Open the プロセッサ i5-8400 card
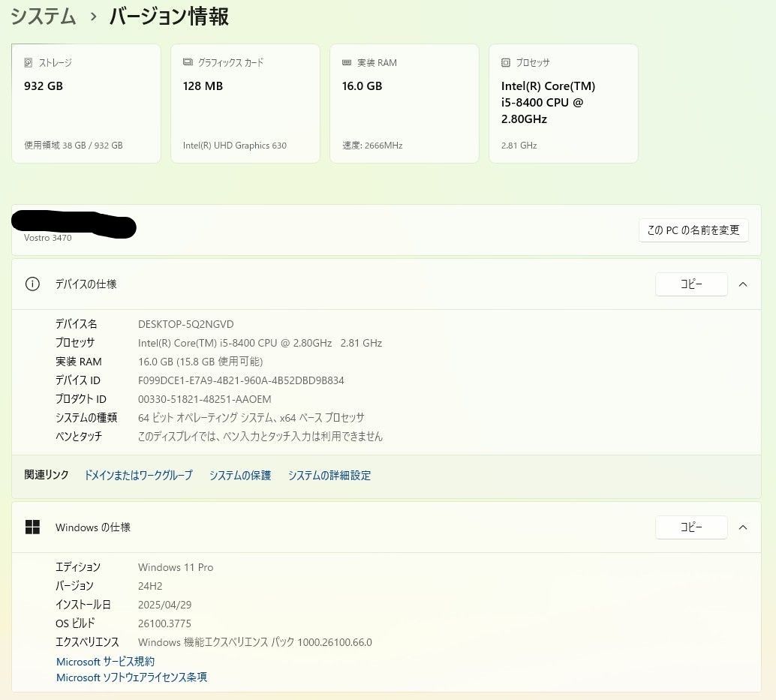This screenshot has height=700, width=776. (x=563, y=104)
